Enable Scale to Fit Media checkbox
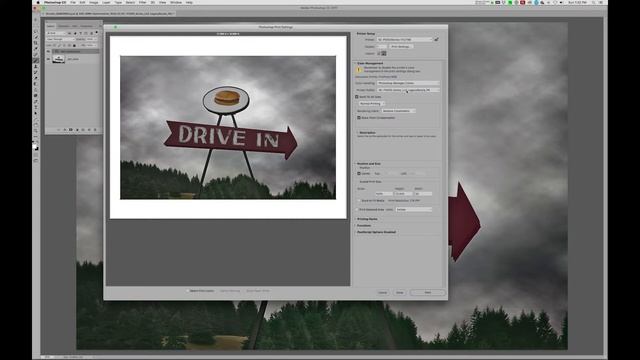 [359, 200]
